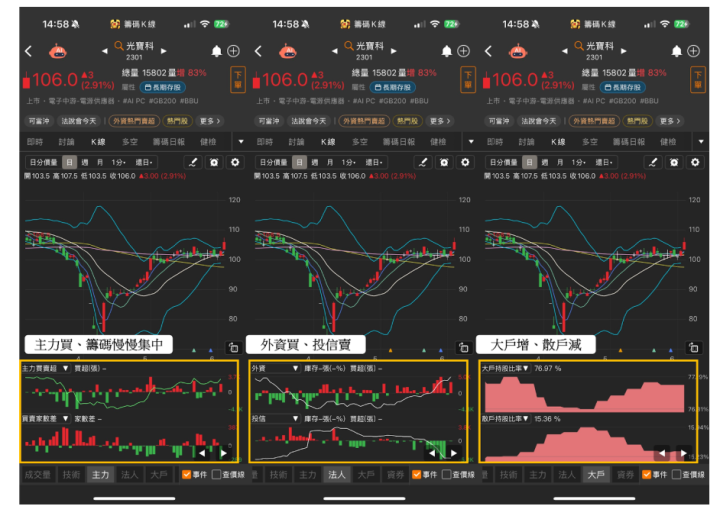The image size is (720, 519).
Task: Switch to 月 period in 外資買 screen
Action: click(330, 162)
